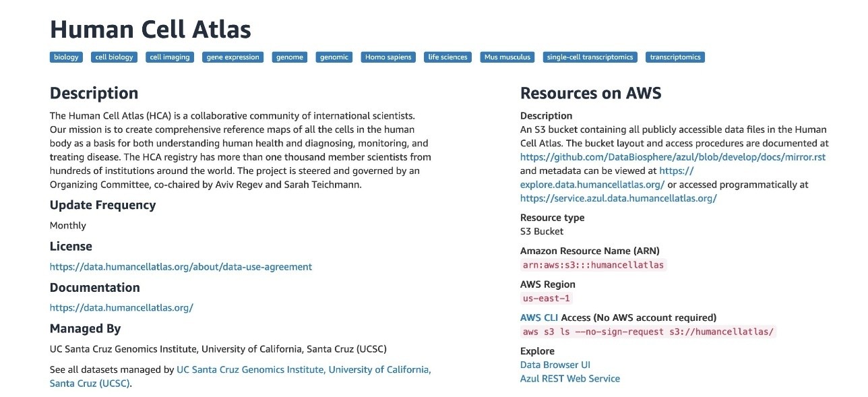
Task: Click the "Homo sapiens" tag
Action: tap(388, 57)
